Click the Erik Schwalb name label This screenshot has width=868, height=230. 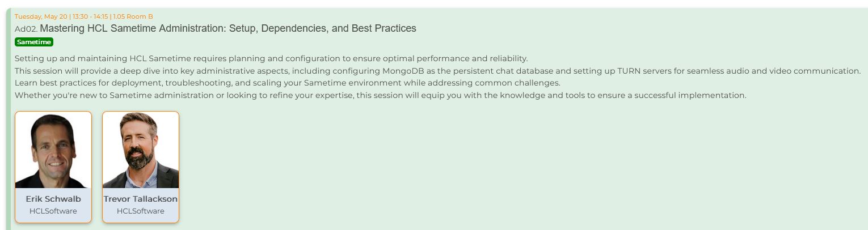[53, 199]
